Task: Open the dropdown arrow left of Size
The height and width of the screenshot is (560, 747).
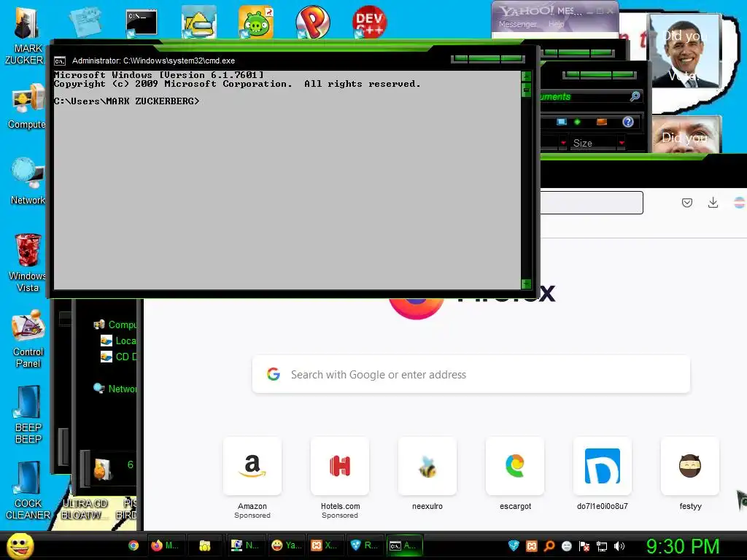Action: [x=564, y=143]
